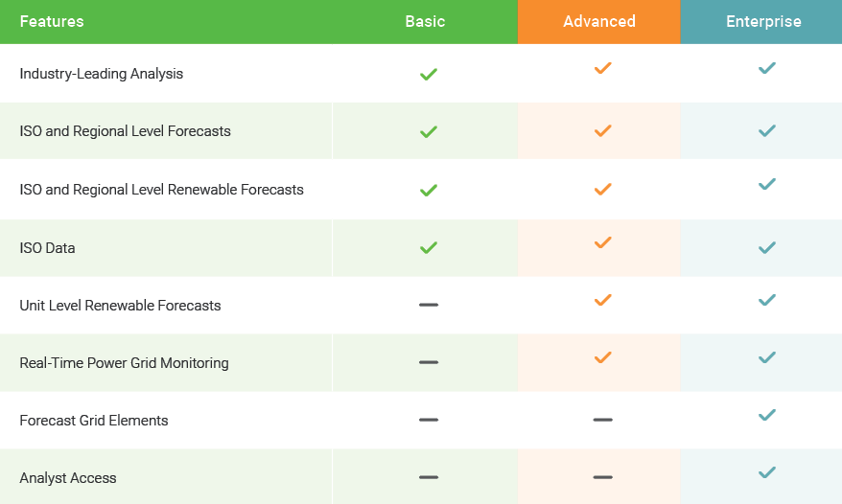Select the orange Advanced column header

point(599,21)
